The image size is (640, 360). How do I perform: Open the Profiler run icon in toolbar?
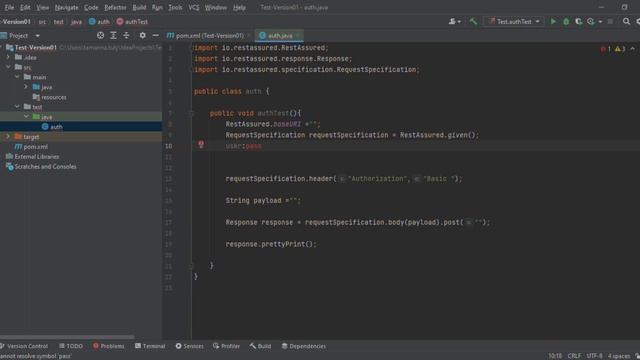coord(591,21)
